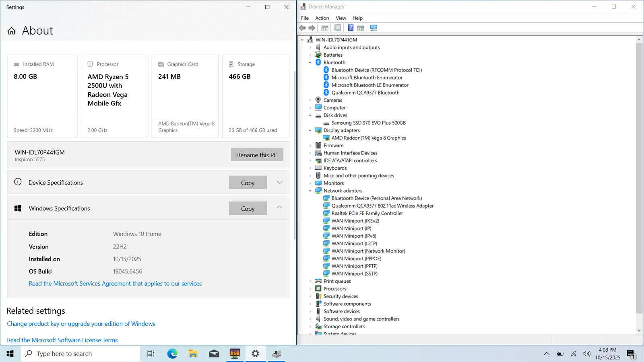The image size is (644, 362).
Task: Click the OS Build value 19045.6456
Action: click(128, 271)
